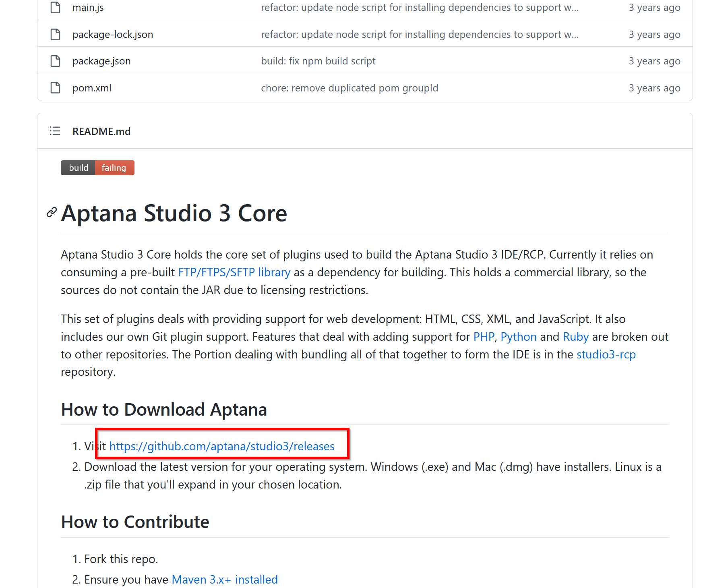Click the file icon beside package.json
Viewport: 701px width, 588px height.
(56, 61)
